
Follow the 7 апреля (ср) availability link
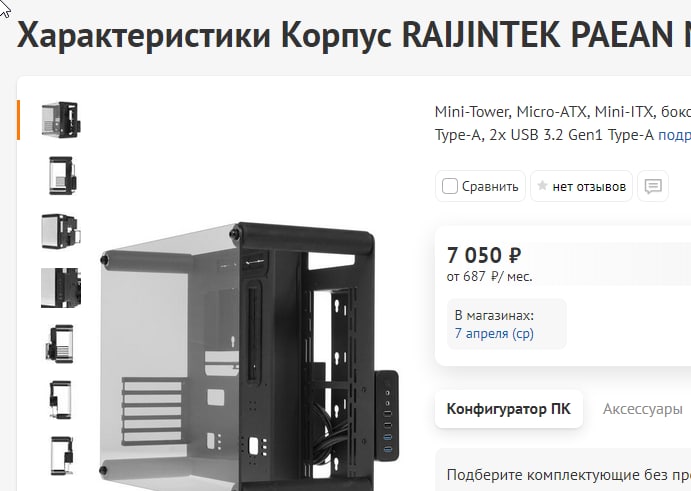click(x=494, y=333)
